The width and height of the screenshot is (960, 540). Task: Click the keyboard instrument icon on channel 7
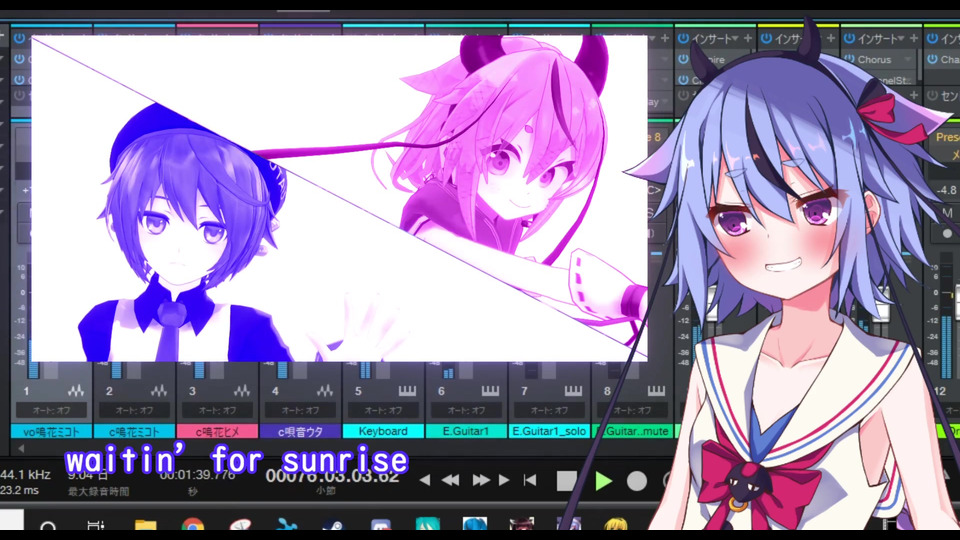573,391
